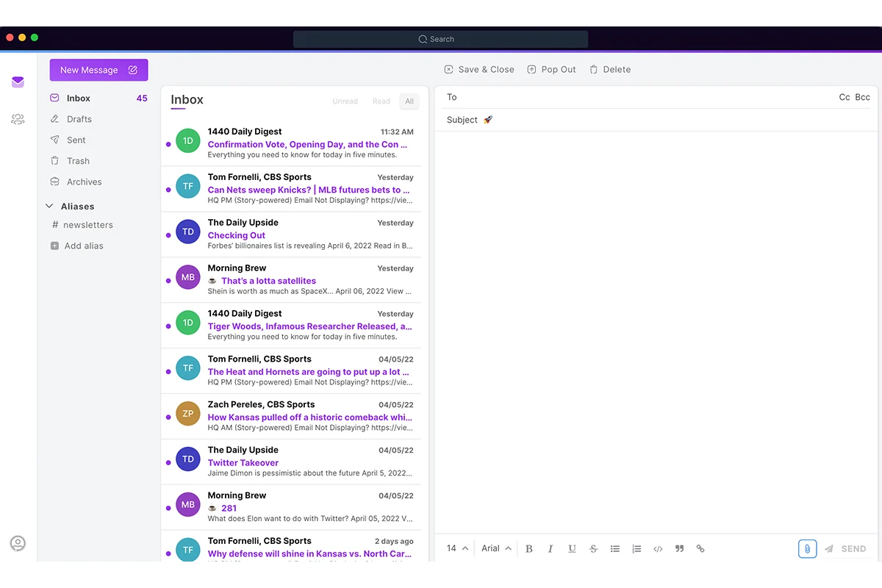Viewport: 882px width, 588px height.
Task: Click the Inbox unread count 45
Action: [142, 98]
